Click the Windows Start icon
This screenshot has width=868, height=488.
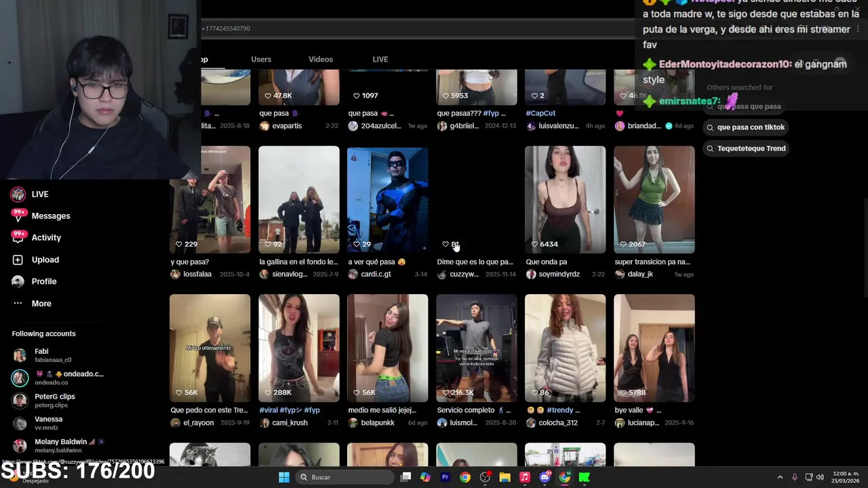click(284, 477)
